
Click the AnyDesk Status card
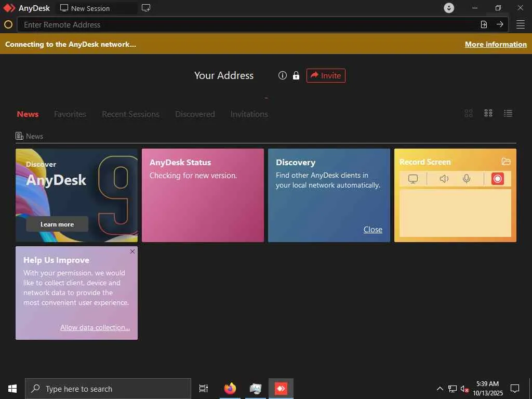pyautogui.click(x=203, y=195)
